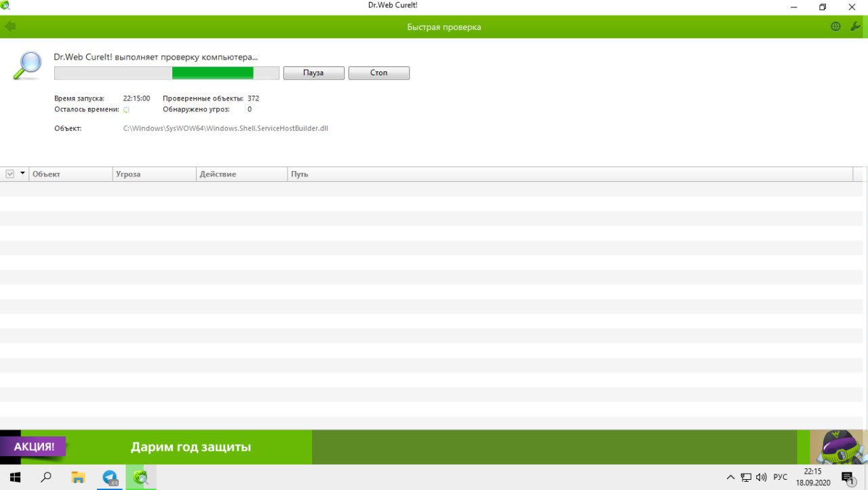Click the Осталось времени label
Viewport: 868px width, 490px height.
click(86, 109)
